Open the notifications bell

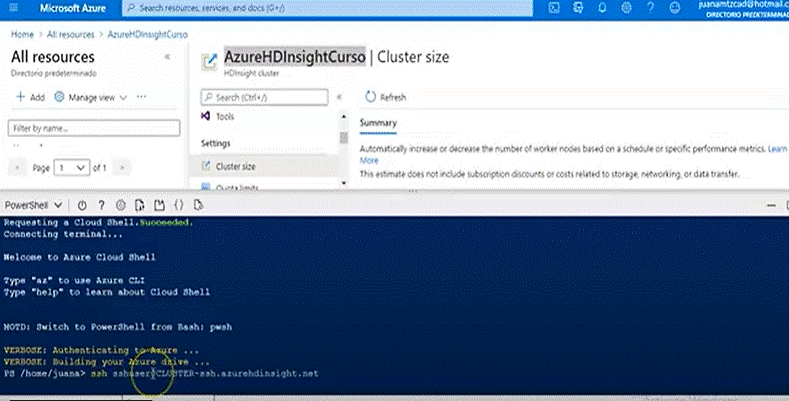coord(602,8)
